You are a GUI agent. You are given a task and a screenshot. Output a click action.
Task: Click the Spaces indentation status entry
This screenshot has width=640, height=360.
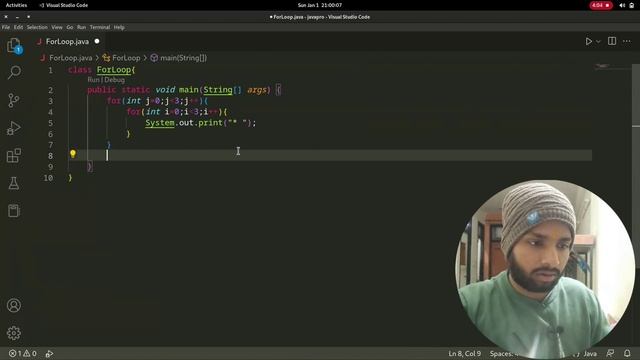pos(504,353)
